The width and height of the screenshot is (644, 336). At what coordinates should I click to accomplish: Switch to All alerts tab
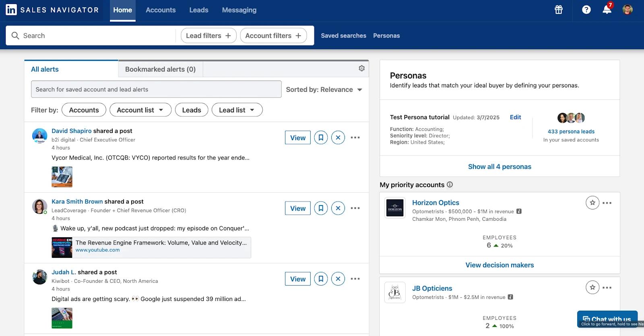point(71,69)
